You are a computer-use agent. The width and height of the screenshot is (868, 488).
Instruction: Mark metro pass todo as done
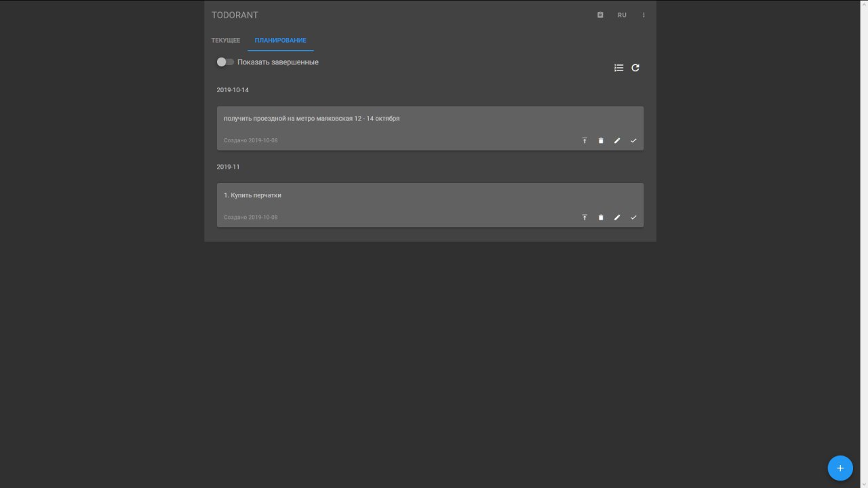coord(633,140)
